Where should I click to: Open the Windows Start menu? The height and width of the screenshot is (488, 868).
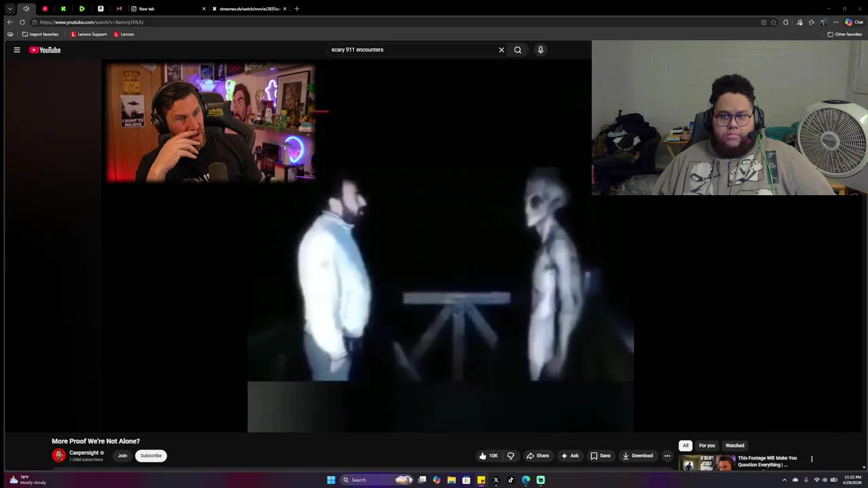(331, 480)
